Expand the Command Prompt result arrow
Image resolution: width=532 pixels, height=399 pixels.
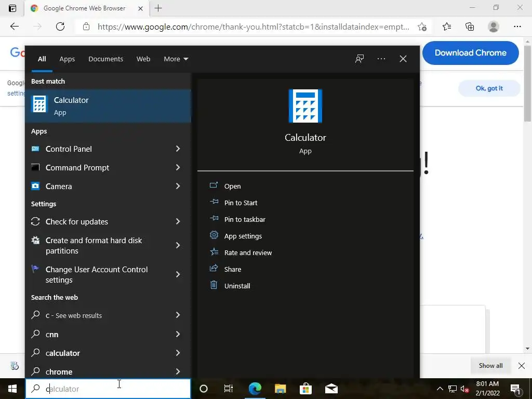pos(178,168)
